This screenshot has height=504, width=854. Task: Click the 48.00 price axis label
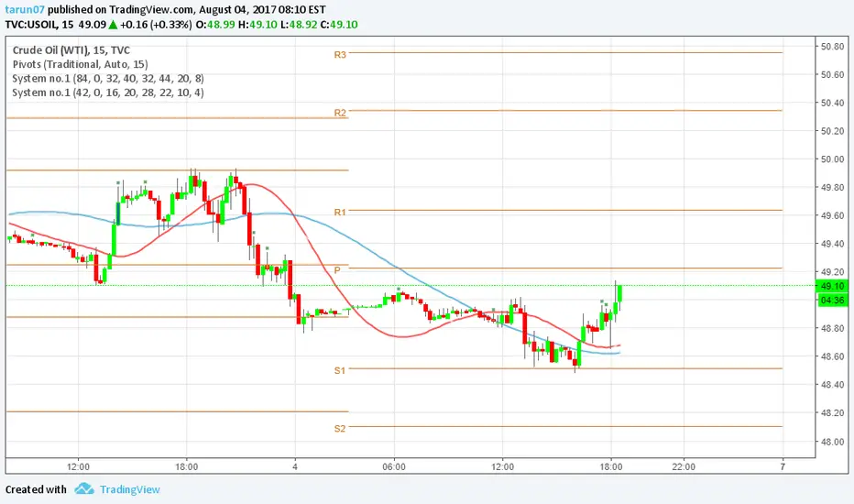832,442
